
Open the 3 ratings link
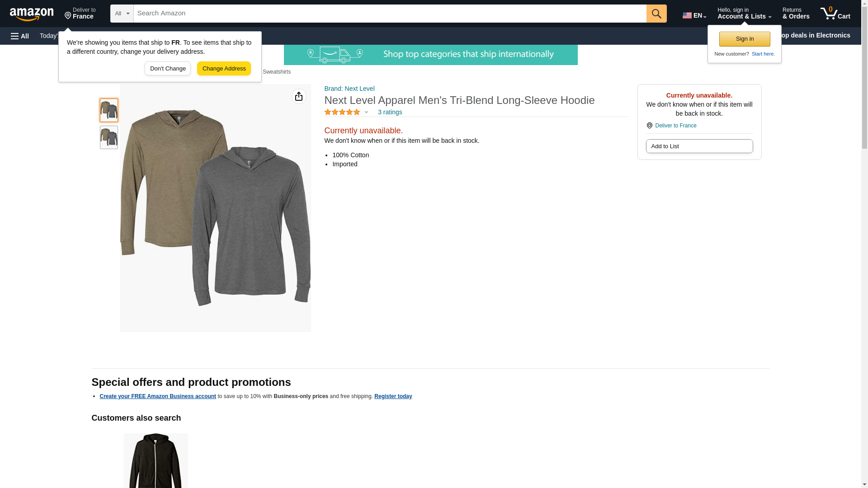point(390,112)
